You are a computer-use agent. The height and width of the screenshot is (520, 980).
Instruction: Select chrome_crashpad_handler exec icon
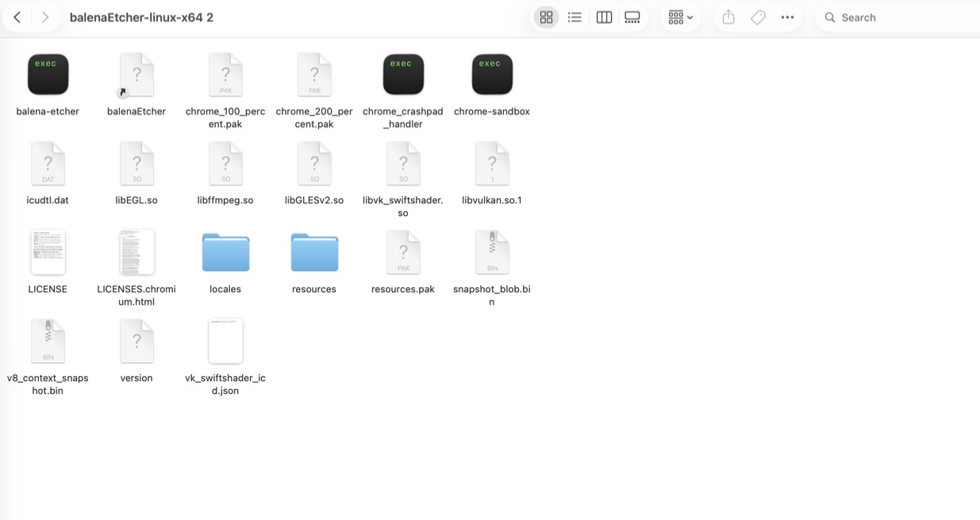click(403, 75)
